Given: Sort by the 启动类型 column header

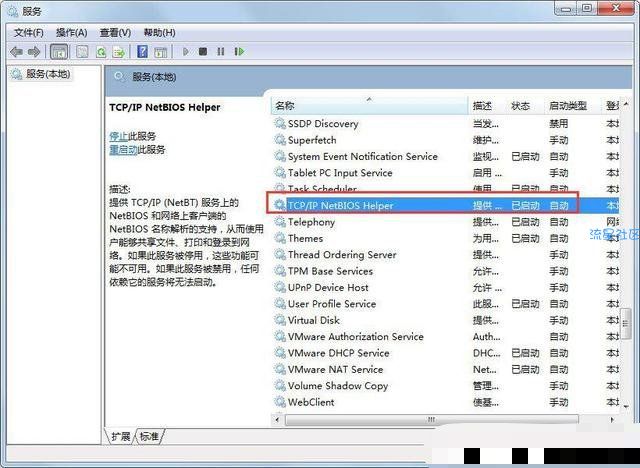Looking at the screenshot, I should coord(573,106).
